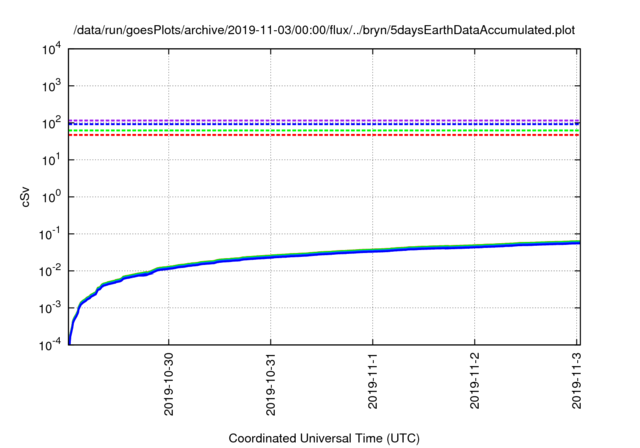
Task: Click the red dashed threshold line
Action: coord(324,135)
